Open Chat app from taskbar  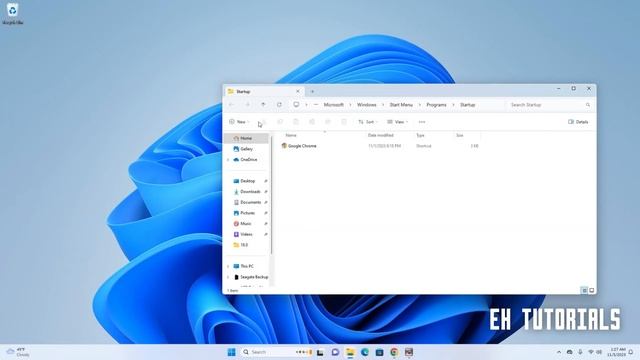click(335, 352)
